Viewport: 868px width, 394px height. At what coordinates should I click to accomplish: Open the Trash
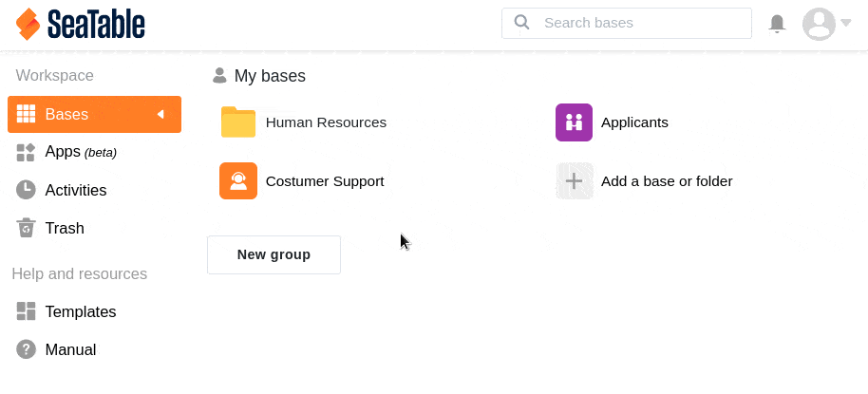(x=65, y=228)
